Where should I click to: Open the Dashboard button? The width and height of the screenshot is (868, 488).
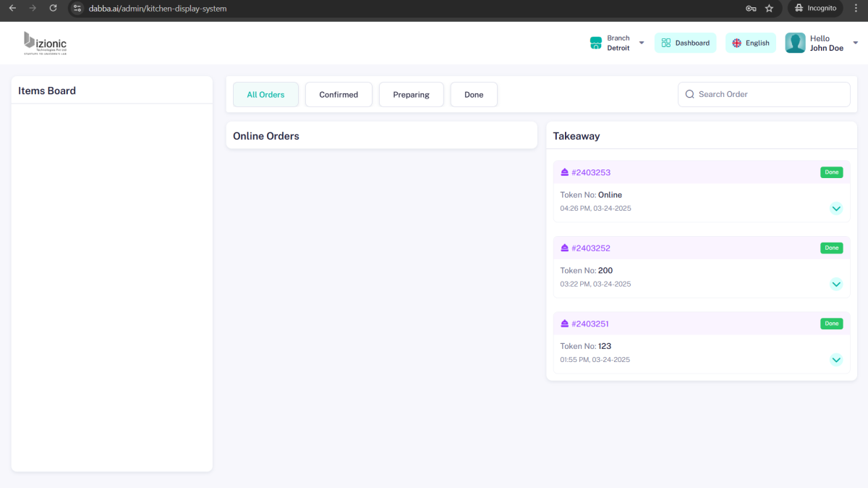[x=685, y=43]
